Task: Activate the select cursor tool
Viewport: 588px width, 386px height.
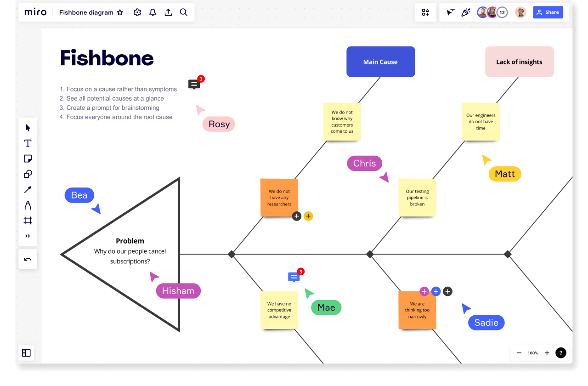Action: pos(28,127)
